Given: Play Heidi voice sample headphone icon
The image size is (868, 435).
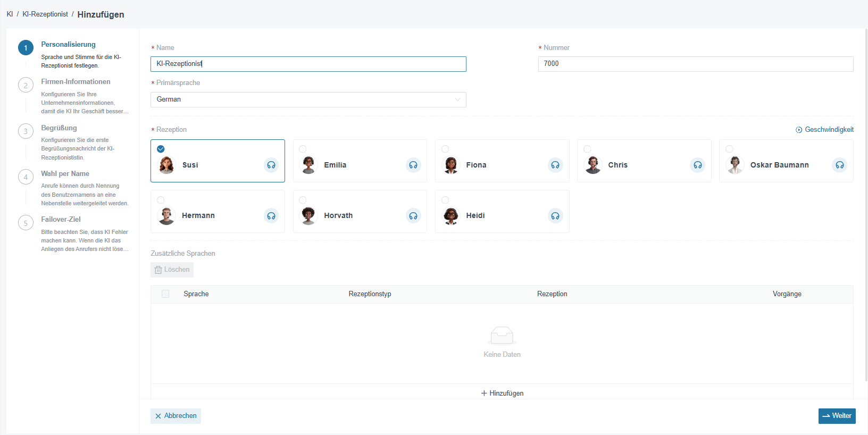Looking at the screenshot, I should [555, 215].
